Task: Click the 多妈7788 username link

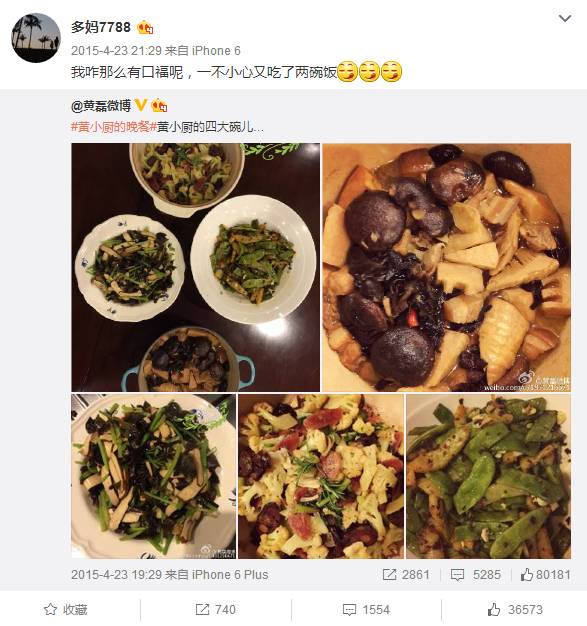Action: click(101, 27)
